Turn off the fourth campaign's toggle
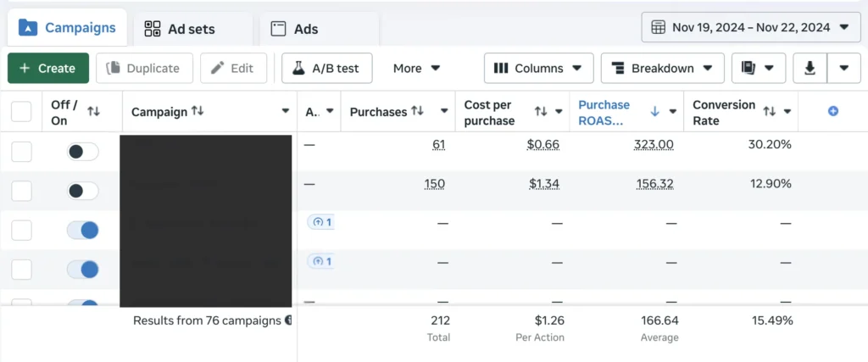 click(83, 270)
